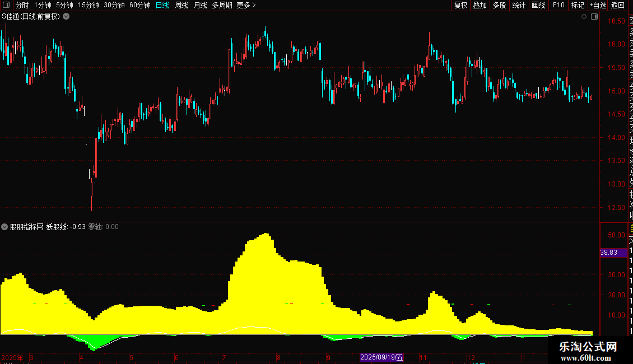Select the 5分钟 period tab
This screenshot has height=364, width=633.
pyautogui.click(x=64, y=5)
